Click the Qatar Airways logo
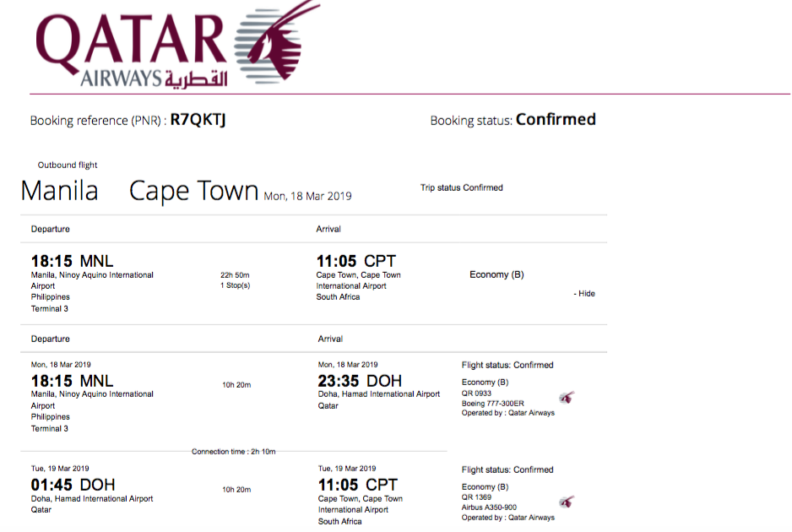This screenshot has width=792, height=532. coord(178,46)
